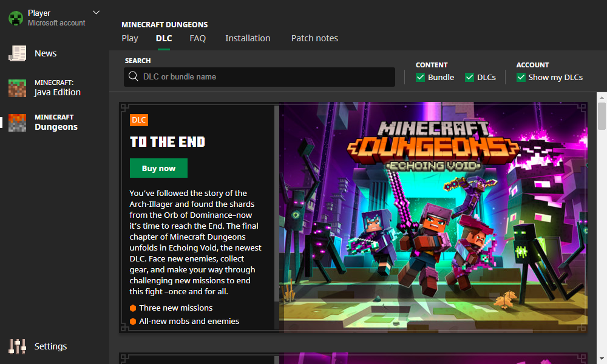Expand the Player account dropdown chevron
This screenshot has width=607, height=364.
coord(96,13)
